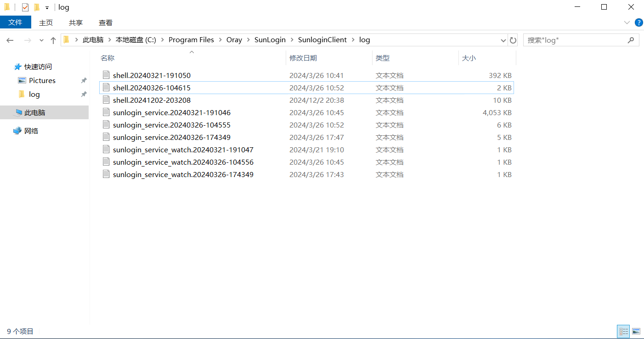Select the shell.20241202-203208 log file

pyautogui.click(x=152, y=100)
